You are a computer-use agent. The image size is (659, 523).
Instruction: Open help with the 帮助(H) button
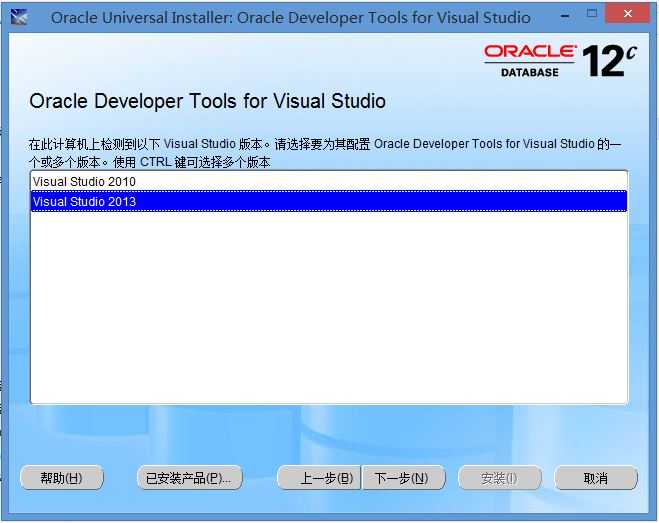tap(62, 478)
